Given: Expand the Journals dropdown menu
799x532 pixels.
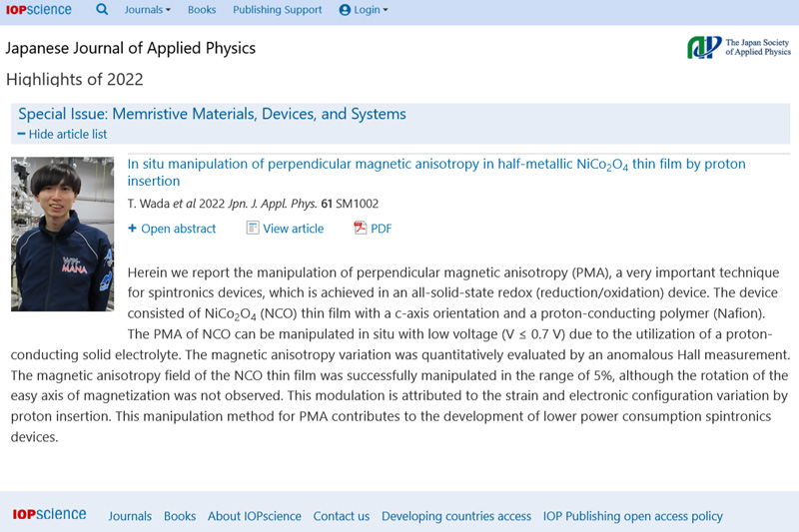Looking at the screenshot, I should coord(147,10).
